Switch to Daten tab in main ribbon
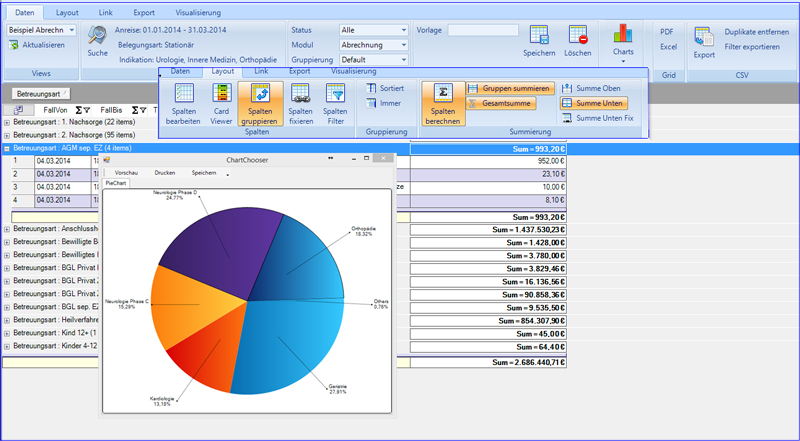 tap(24, 12)
